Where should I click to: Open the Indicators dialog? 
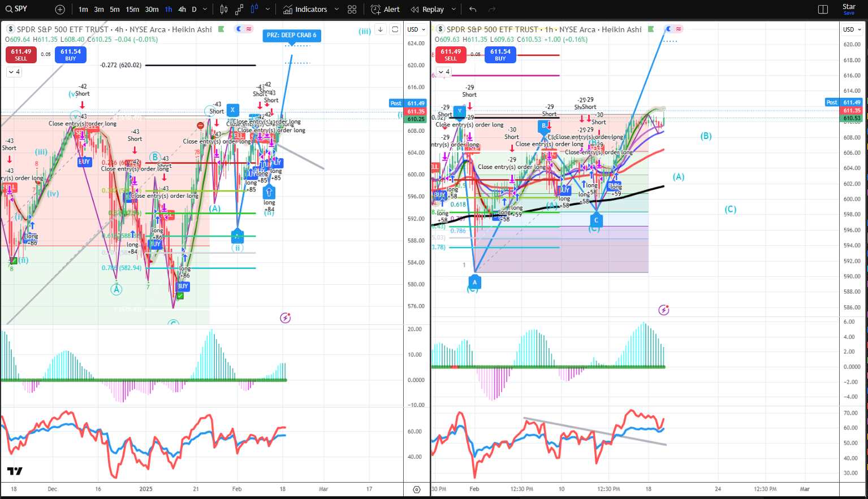pyautogui.click(x=305, y=10)
